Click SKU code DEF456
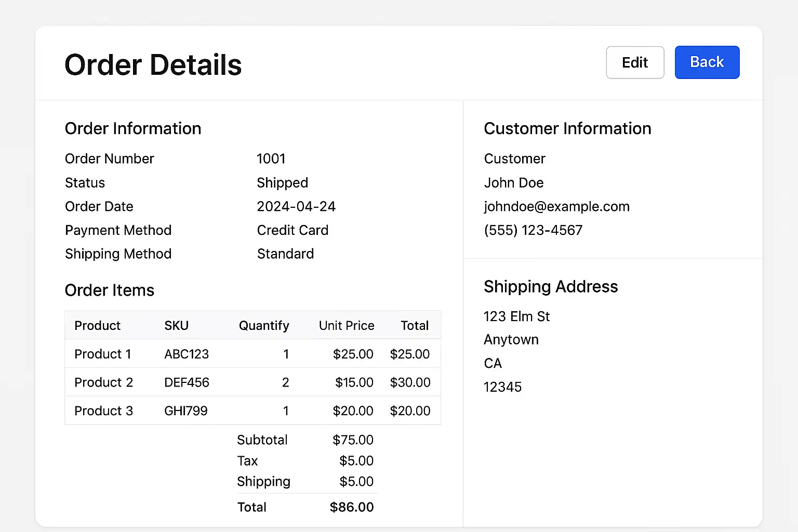Screen dimensions: 798x532 click(x=187, y=383)
